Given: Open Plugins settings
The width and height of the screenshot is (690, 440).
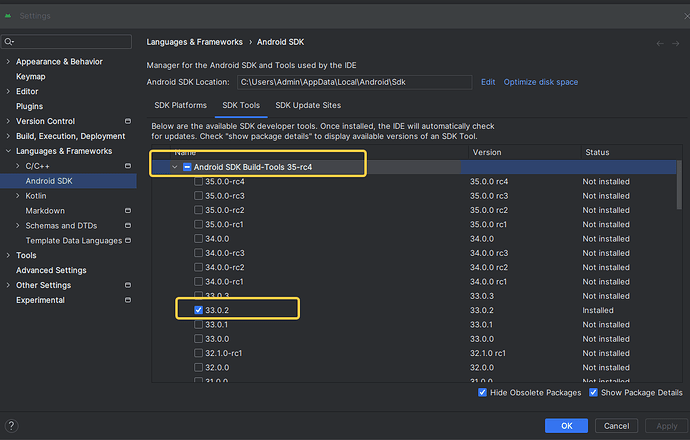Looking at the screenshot, I should (x=29, y=106).
